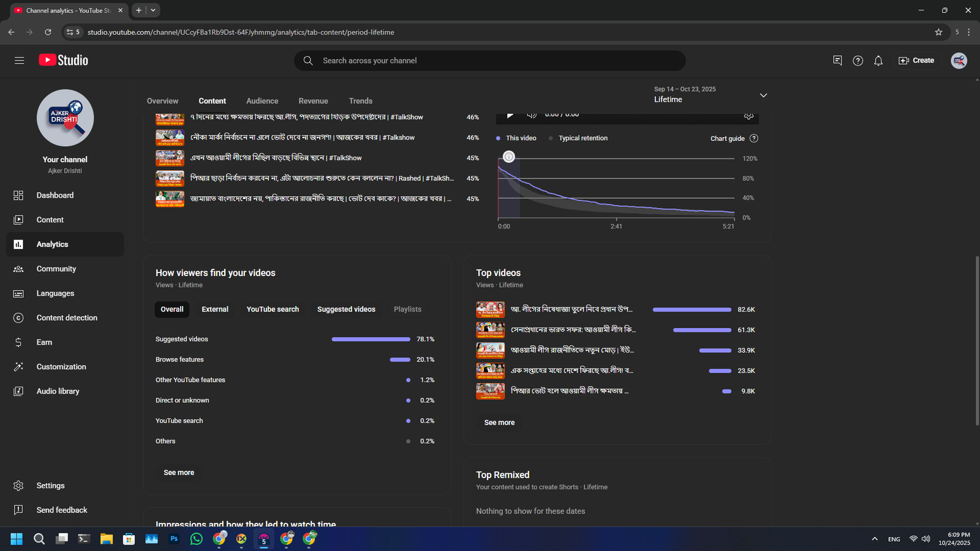The height and width of the screenshot is (551, 980).
Task: Click the YouTube Studio logo
Action: tap(64, 60)
